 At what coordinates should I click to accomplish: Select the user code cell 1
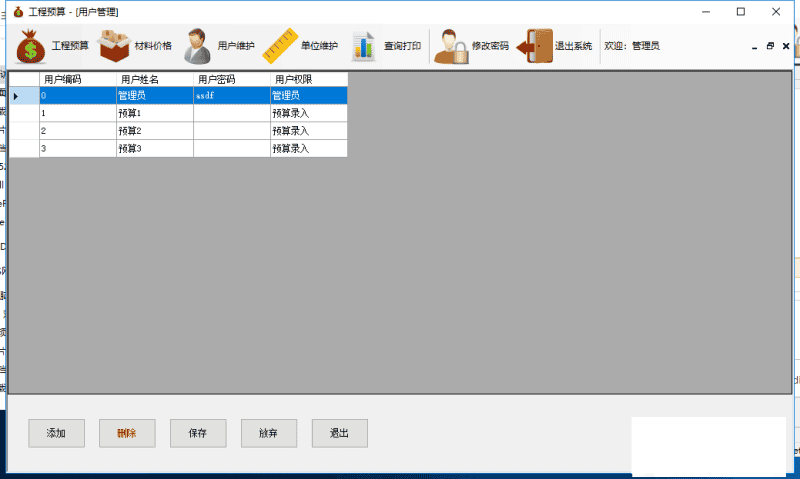pos(78,113)
